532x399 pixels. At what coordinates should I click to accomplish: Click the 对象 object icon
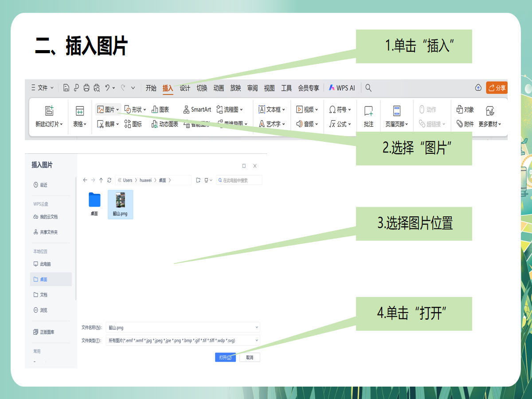(x=460, y=110)
